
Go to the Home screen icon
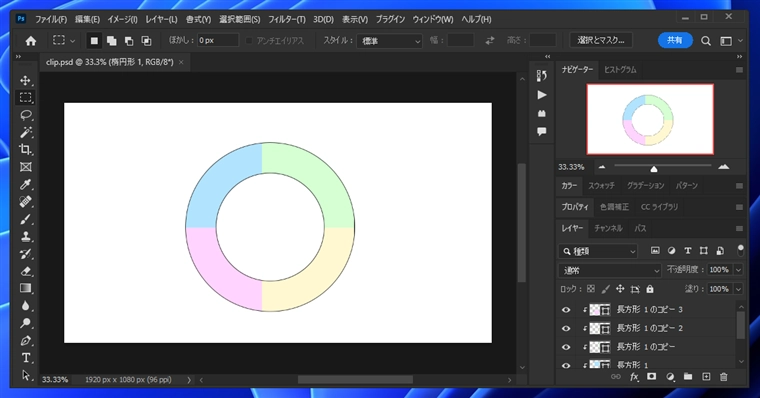tap(31, 41)
